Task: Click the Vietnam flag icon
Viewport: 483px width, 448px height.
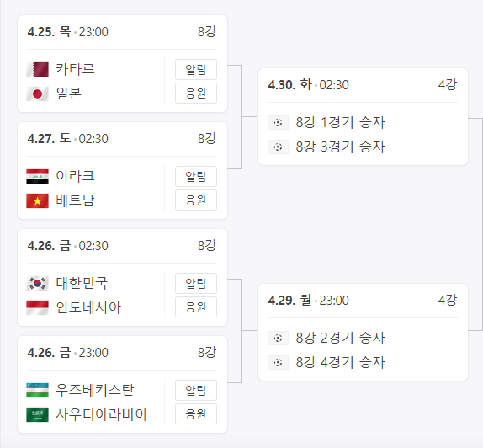Action: click(x=37, y=200)
